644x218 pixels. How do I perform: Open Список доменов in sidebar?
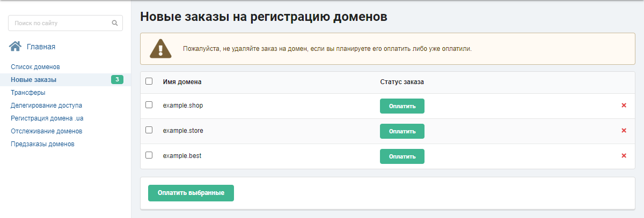[35, 67]
